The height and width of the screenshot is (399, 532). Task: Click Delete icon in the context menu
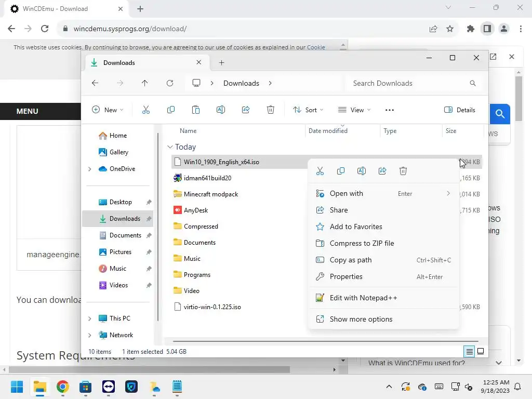tap(403, 171)
